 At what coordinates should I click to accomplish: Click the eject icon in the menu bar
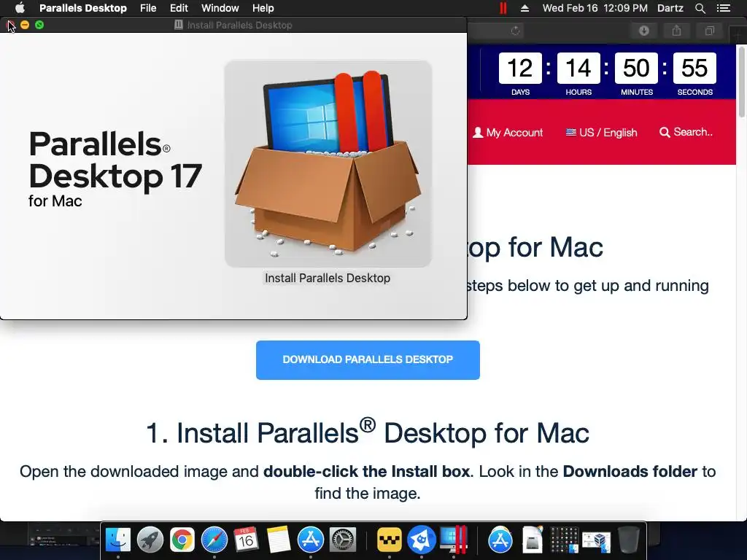point(525,8)
